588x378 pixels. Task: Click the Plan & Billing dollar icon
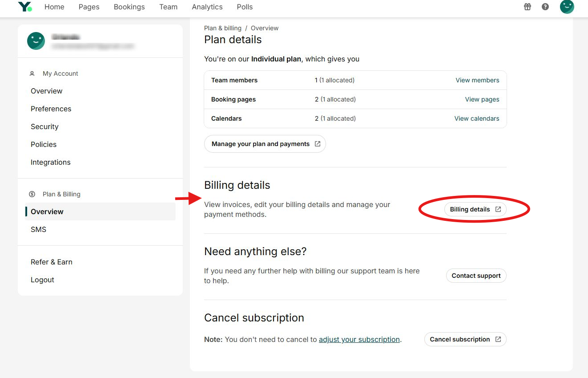[32, 194]
